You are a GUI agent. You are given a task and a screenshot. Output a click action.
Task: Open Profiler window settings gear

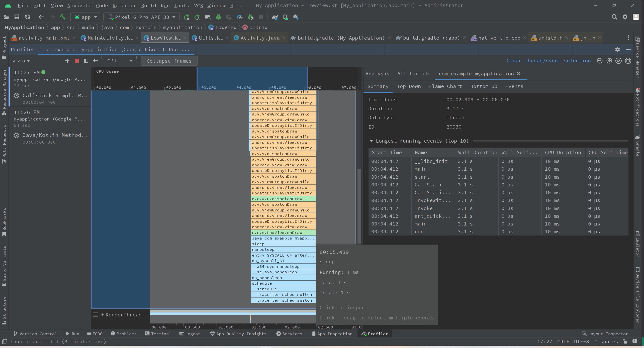tap(617, 49)
